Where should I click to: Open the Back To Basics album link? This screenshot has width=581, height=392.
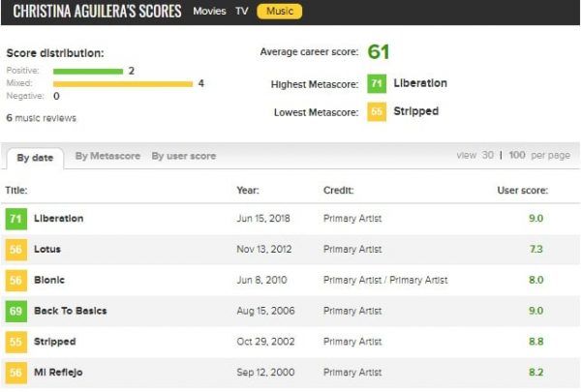coord(70,312)
